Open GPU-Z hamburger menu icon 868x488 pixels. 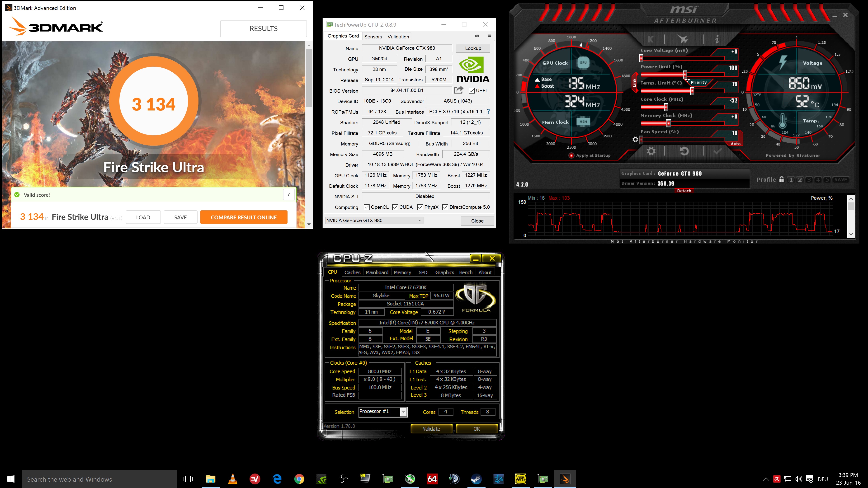tap(490, 36)
